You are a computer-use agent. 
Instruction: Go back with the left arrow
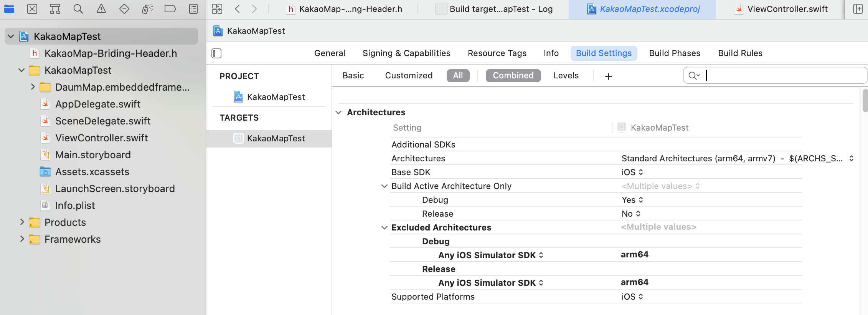pos(238,9)
